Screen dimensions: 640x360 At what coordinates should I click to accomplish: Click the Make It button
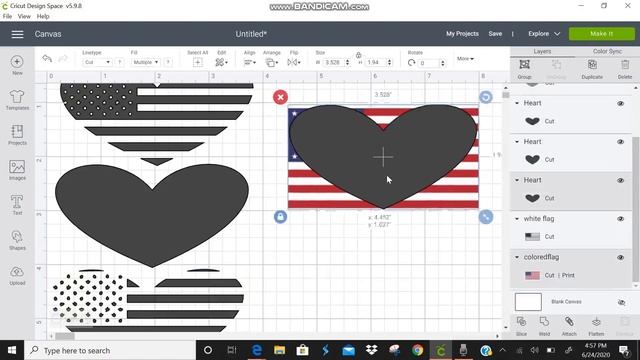[x=602, y=34]
